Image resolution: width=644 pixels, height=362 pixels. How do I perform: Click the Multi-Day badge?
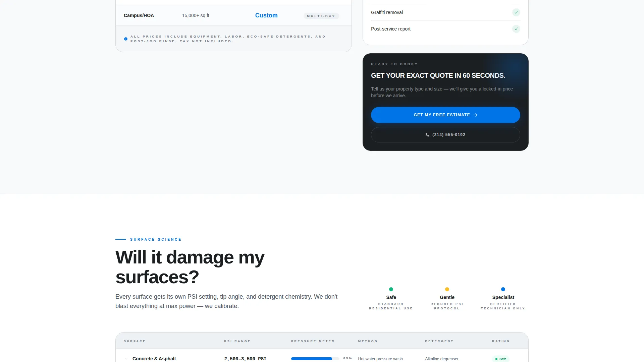coord(321,16)
